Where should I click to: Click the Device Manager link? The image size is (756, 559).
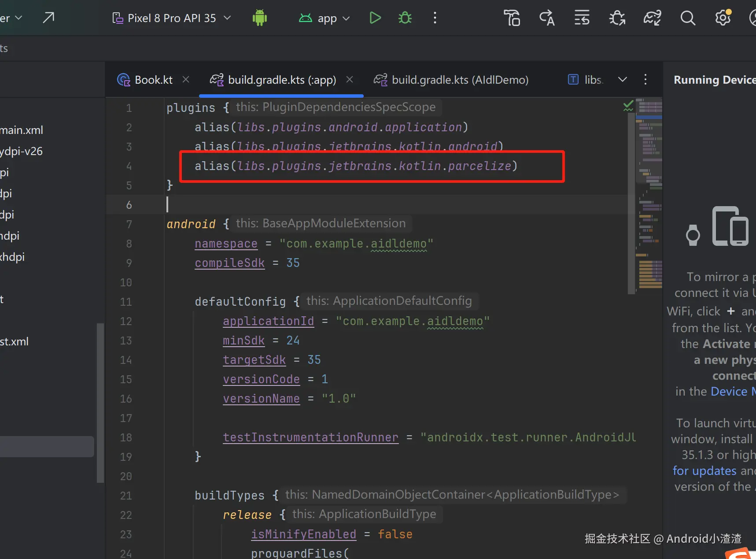pos(733,392)
